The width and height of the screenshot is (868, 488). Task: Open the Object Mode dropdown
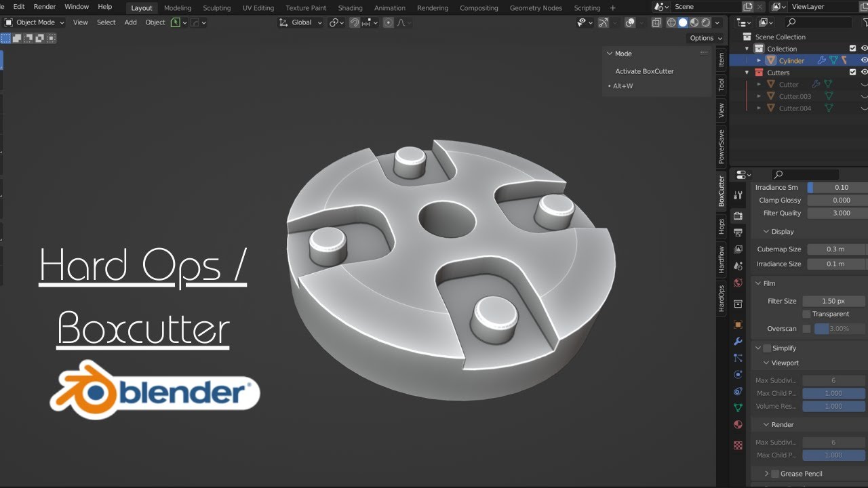35,22
